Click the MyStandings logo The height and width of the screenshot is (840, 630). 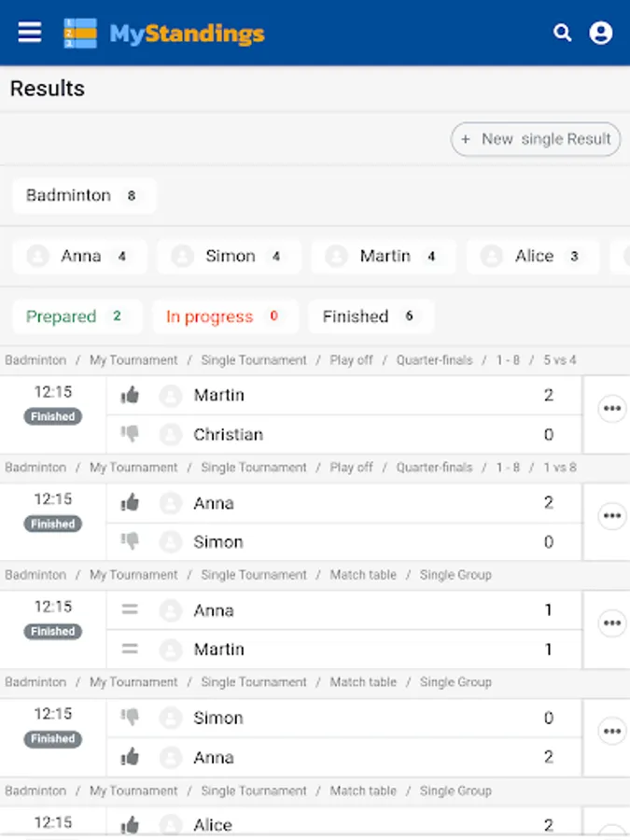[x=164, y=34]
